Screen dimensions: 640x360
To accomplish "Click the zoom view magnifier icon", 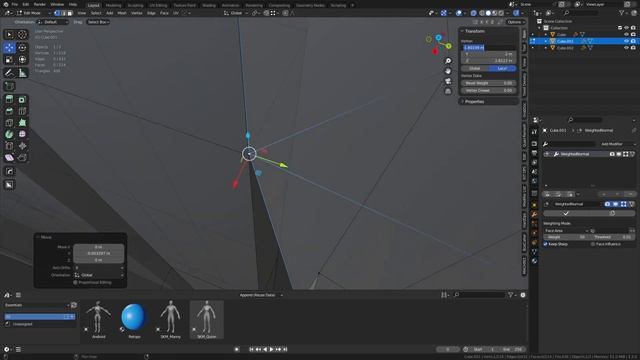I will pos(448,61).
